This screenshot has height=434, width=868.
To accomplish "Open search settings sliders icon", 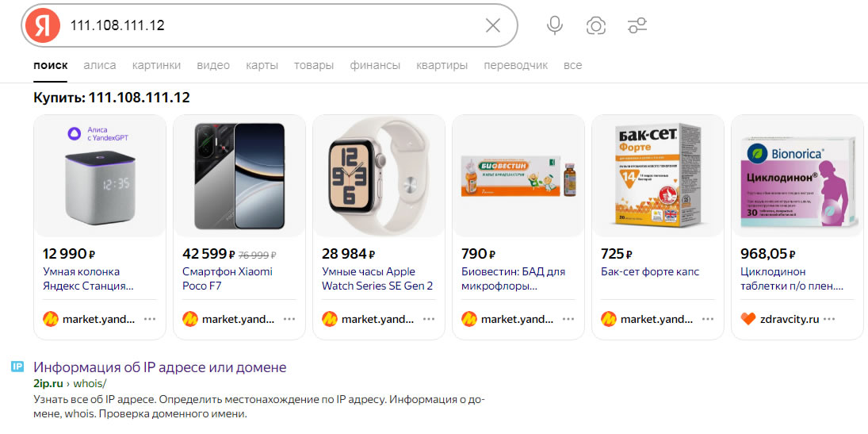I will point(637,25).
